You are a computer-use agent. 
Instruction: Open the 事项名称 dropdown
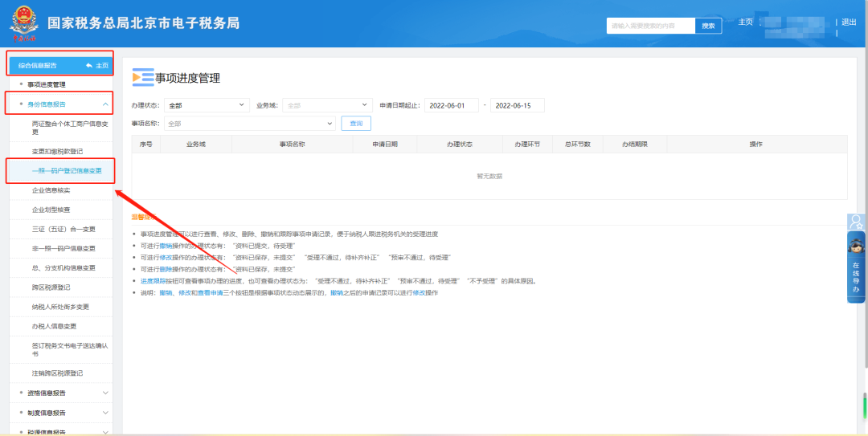point(249,124)
